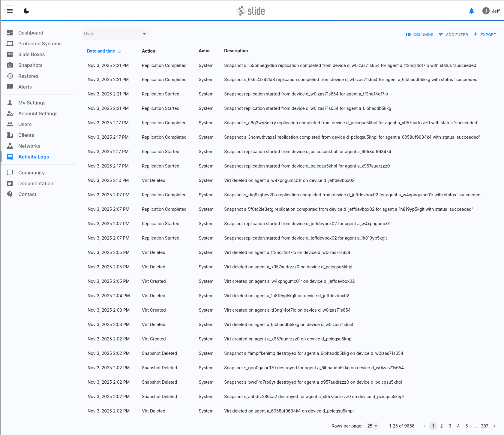Image resolution: width=504 pixels, height=435 pixels.
Task: Collapse sidebar using hamburger menu button
Action: [x=10, y=11]
